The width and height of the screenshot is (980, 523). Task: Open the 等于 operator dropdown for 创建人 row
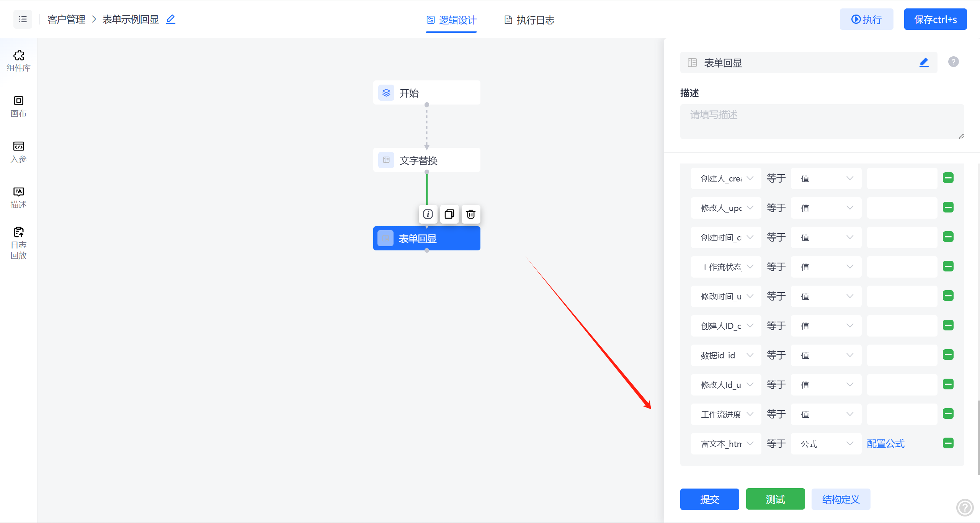(776, 178)
